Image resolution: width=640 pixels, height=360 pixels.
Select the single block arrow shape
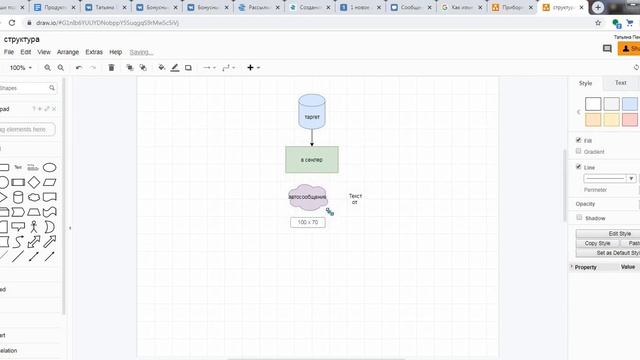[49, 242]
